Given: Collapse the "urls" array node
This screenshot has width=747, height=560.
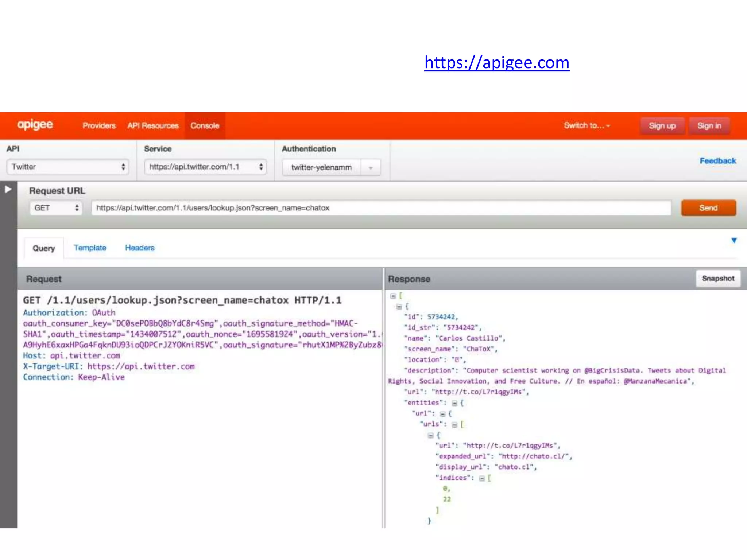Looking at the screenshot, I should click(x=454, y=424).
